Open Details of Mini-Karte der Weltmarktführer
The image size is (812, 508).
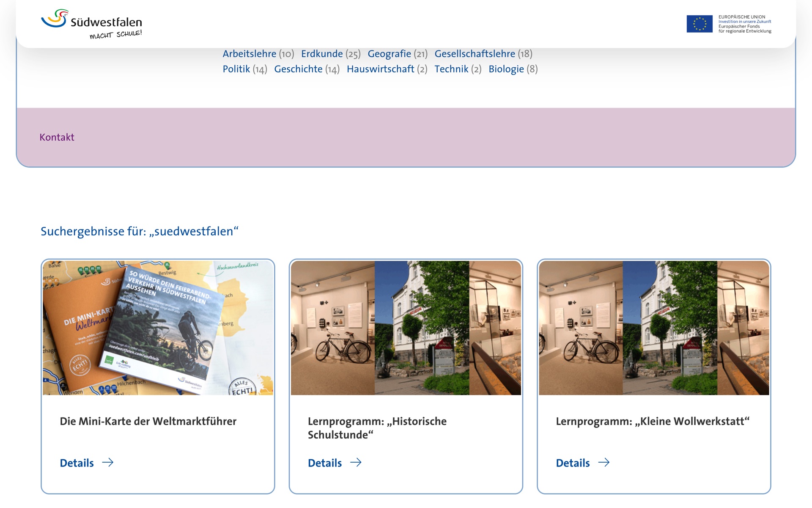click(77, 463)
